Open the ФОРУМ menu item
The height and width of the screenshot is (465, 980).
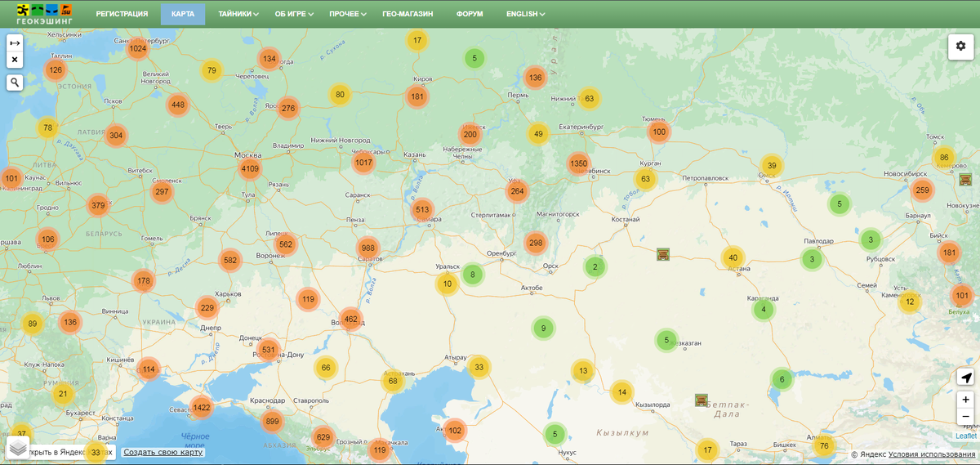tap(470, 14)
